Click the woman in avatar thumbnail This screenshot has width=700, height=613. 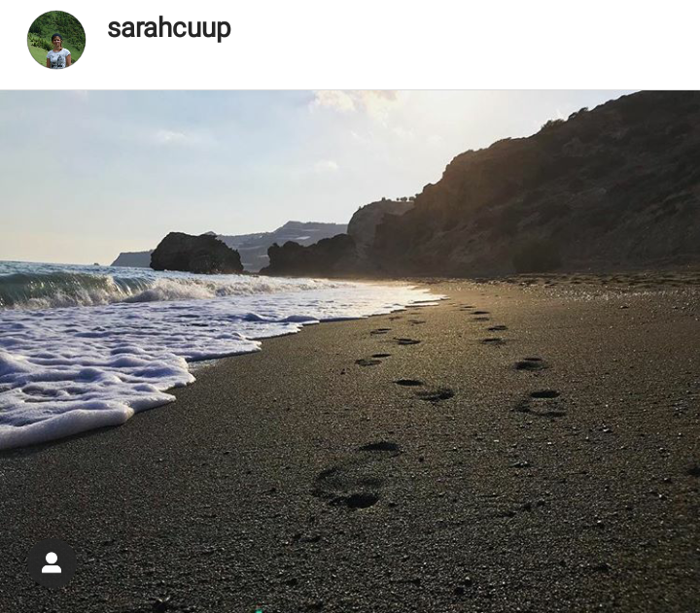click(58, 51)
